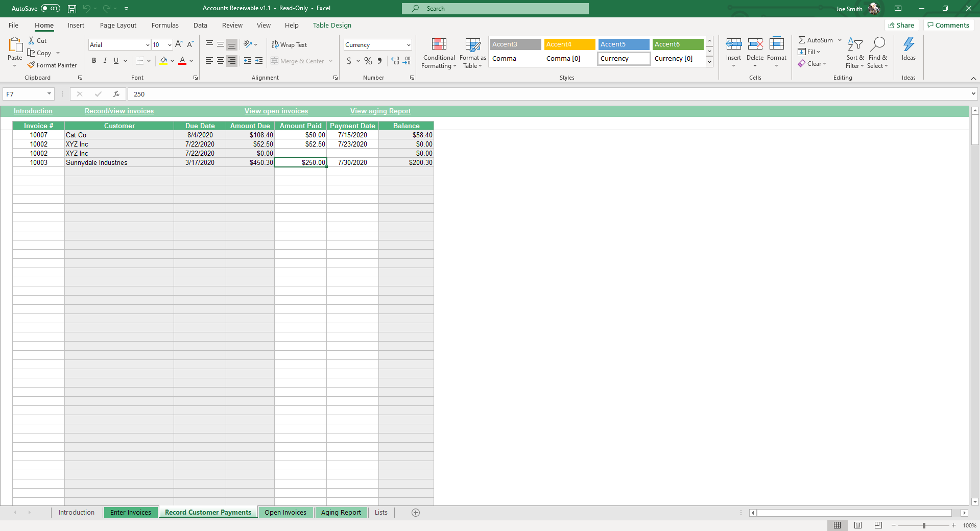This screenshot has width=980, height=531.
Task: Click Decrease Decimal icon
Action: (x=407, y=61)
